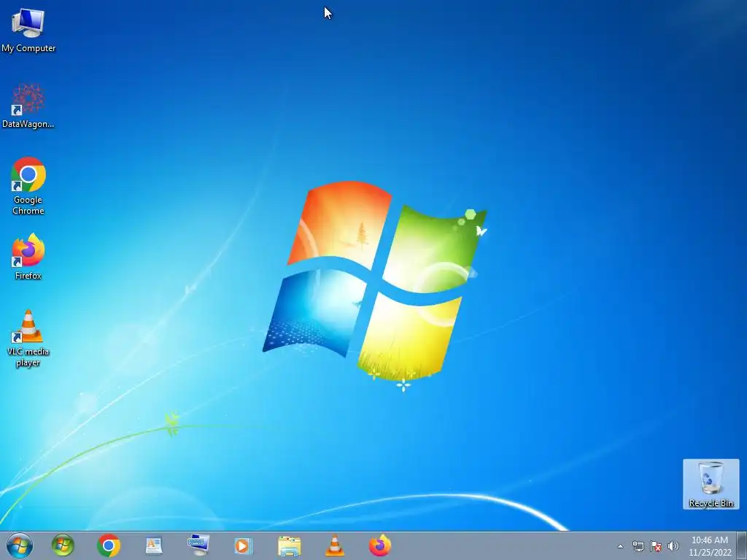Select the DataWagon desktop shortcut
Viewport: 747px width, 560px height.
tap(28, 106)
